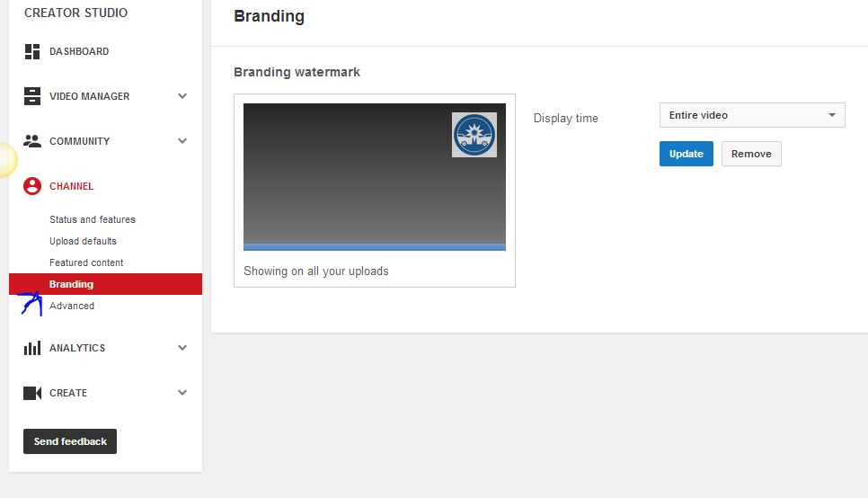Click the Video Manager icon

pyautogui.click(x=32, y=96)
